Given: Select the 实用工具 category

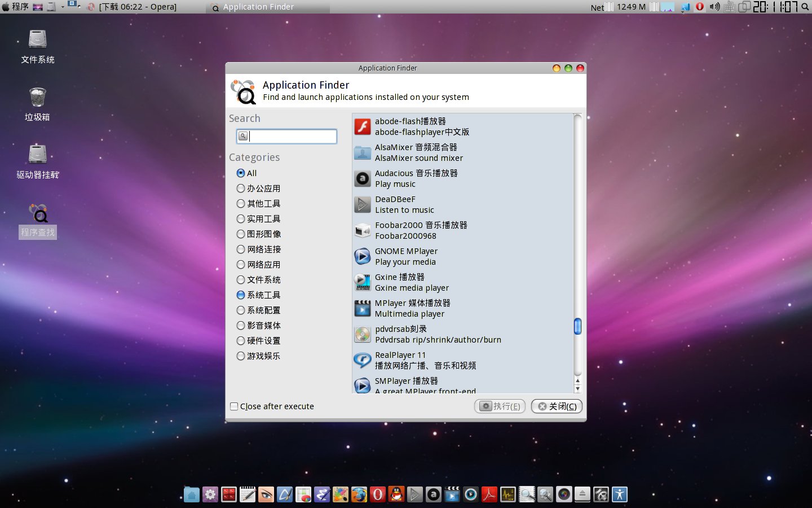Looking at the screenshot, I should pyautogui.click(x=258, y=219).
